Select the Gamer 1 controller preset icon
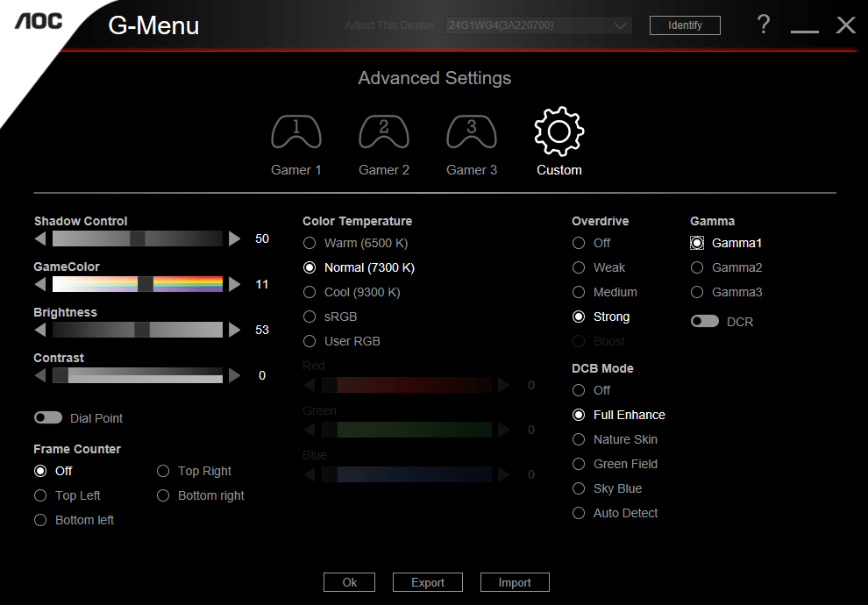 tap(296, 132)
